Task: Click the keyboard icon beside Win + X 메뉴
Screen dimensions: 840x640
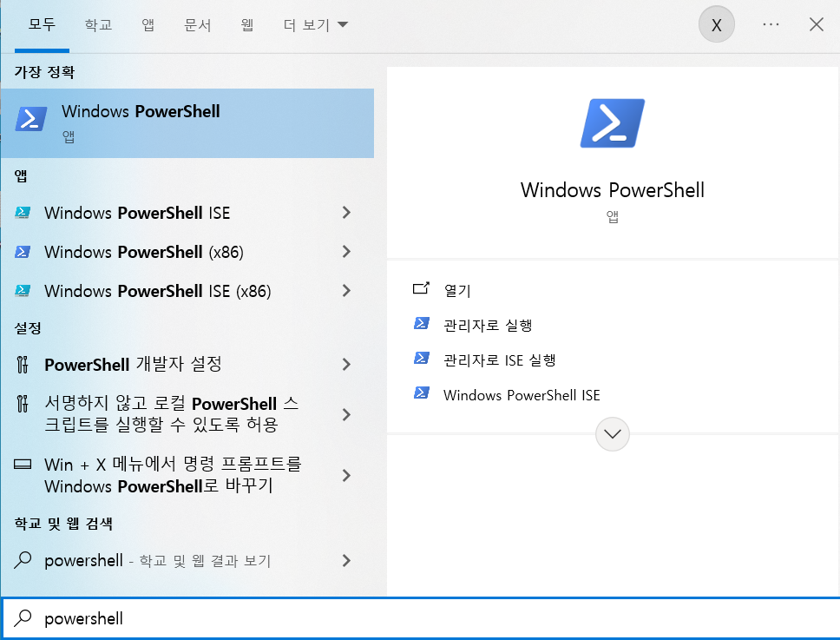Action: click(x=23, y=464)
